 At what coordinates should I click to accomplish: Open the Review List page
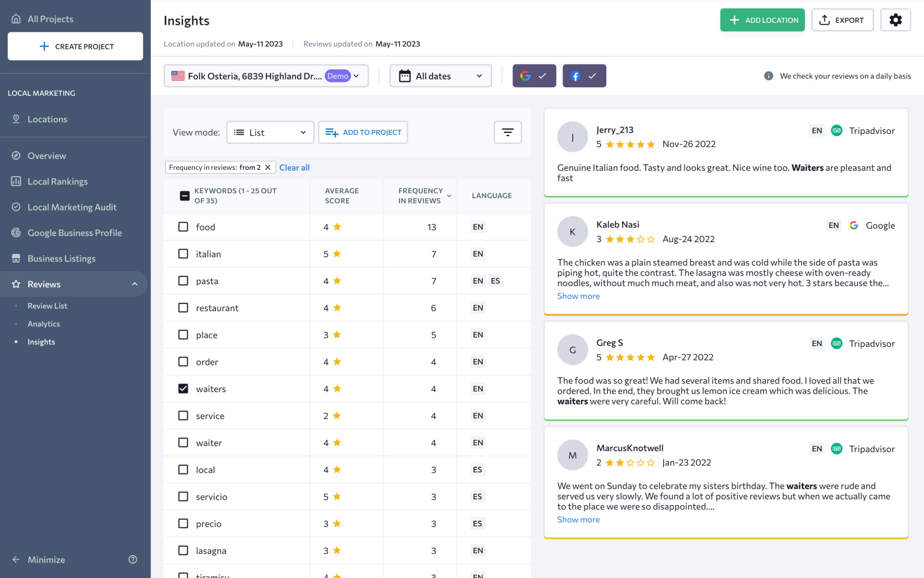(48, 305)
